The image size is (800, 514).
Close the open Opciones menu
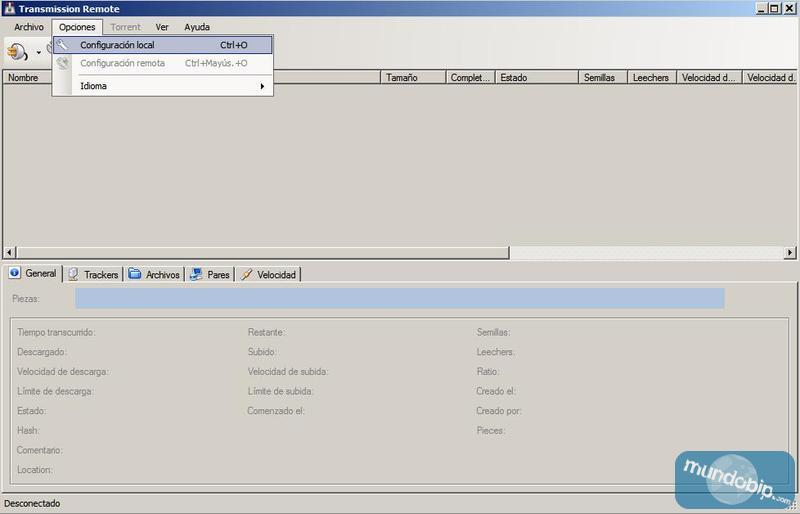pos(77,27)
